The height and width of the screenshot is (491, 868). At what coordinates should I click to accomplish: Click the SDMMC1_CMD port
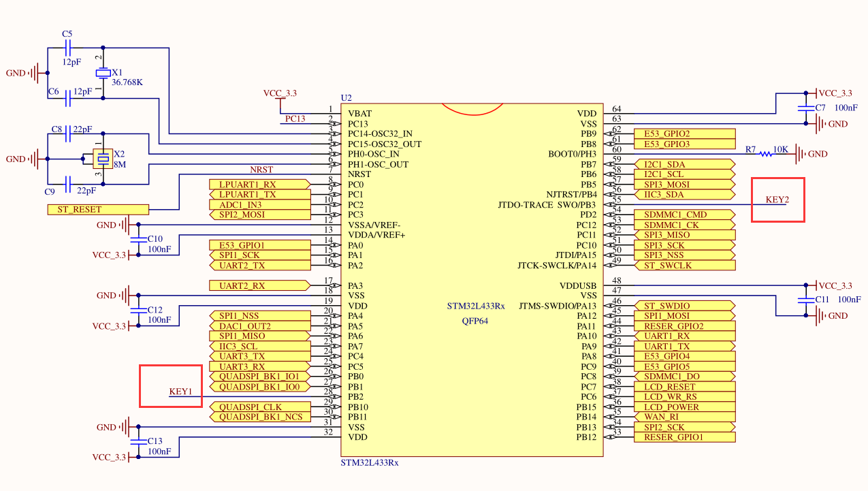tap(684, 215)
